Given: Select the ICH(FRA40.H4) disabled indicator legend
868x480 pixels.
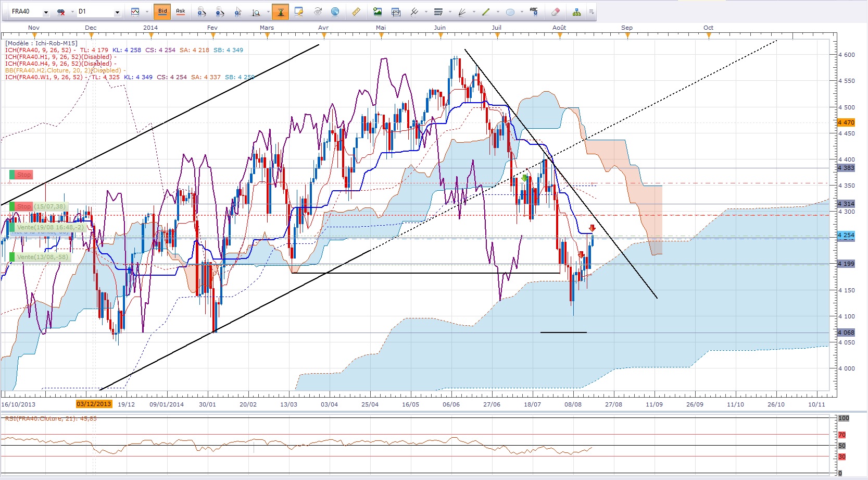Looking at the screenshot, I should (60, 64).
